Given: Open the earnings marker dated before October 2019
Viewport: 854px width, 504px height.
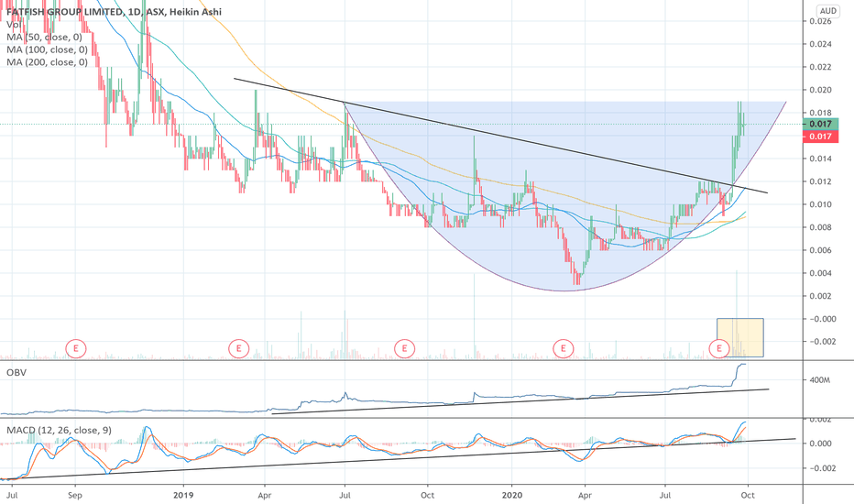Looking at the screenshot, I should pyautogui.click(x=404, y=347).
